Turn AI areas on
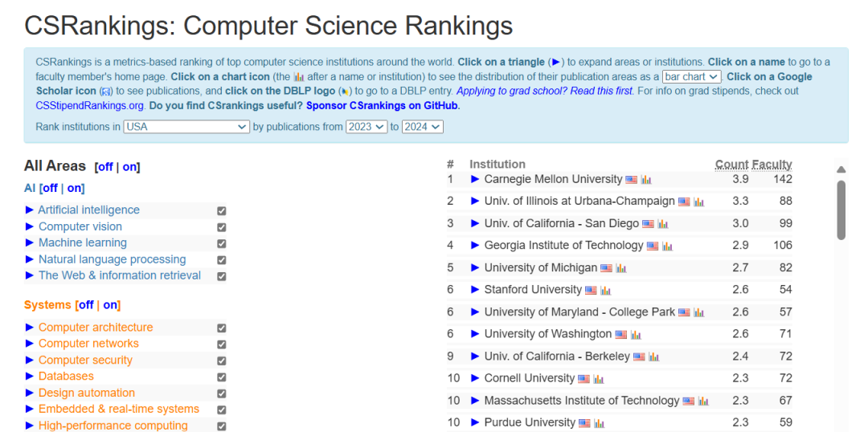868x432 pixels. (x=74, y=188)
